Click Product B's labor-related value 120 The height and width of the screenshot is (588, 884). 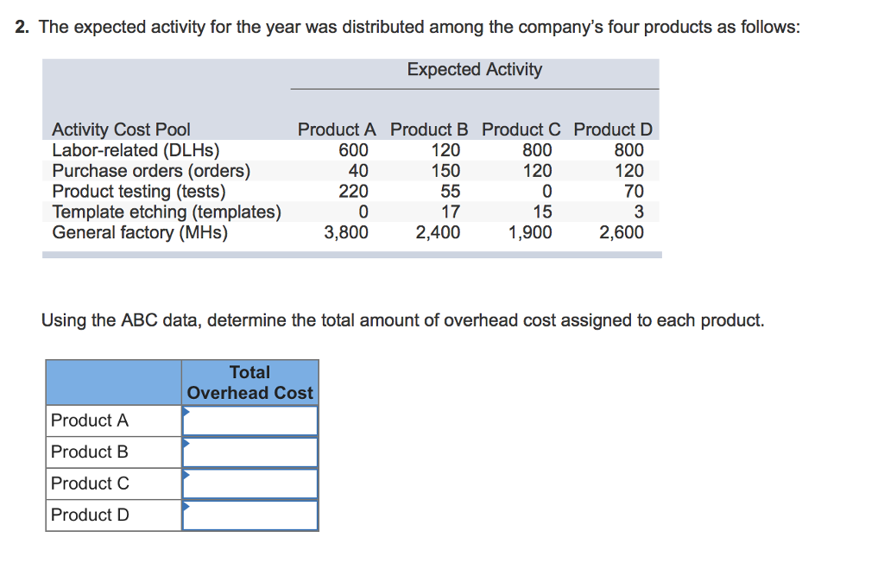click(446, 150)
